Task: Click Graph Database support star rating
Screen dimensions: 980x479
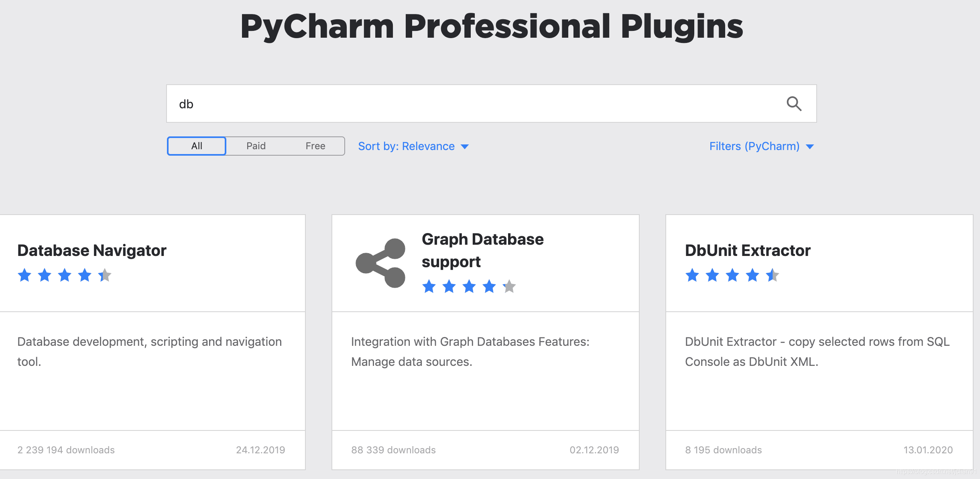Action: (469, 287)
